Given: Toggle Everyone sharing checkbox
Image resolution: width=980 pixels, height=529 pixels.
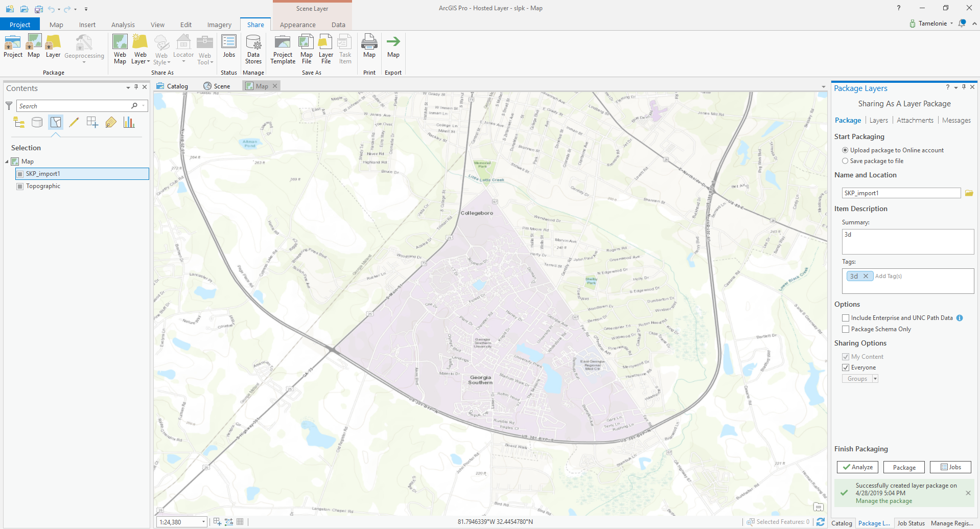Looking at the screenshot, I should [x=846, y=367].
